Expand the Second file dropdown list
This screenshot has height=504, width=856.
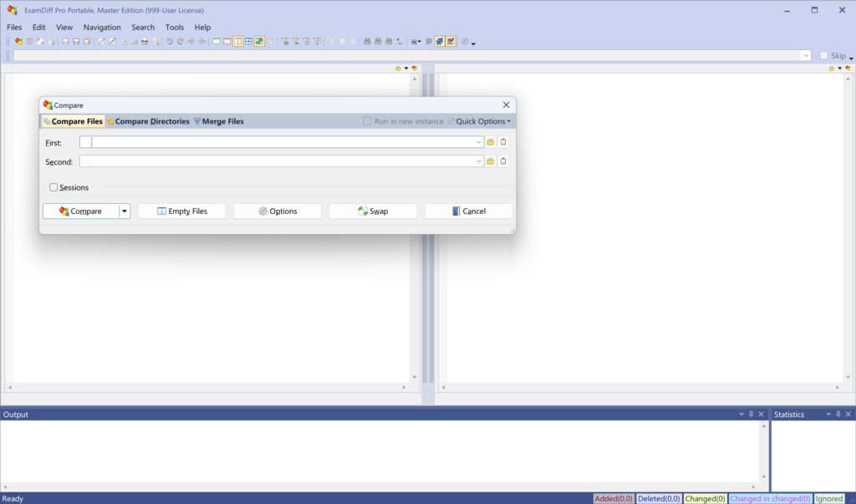click(x=479, y=161)
